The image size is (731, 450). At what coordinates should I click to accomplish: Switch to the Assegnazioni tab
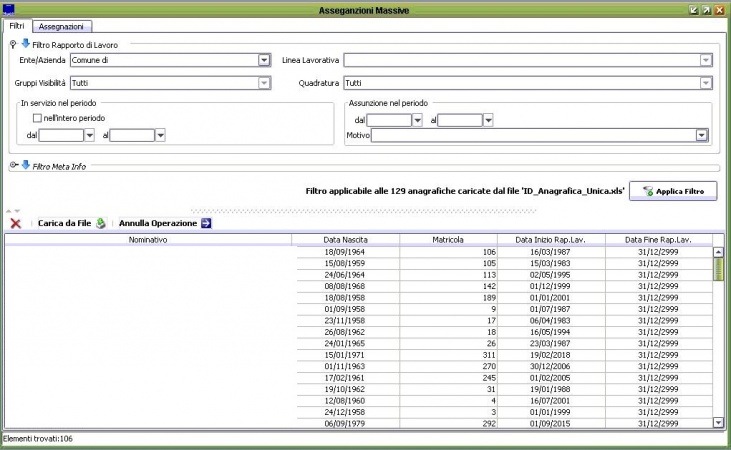tap(60, 26)
